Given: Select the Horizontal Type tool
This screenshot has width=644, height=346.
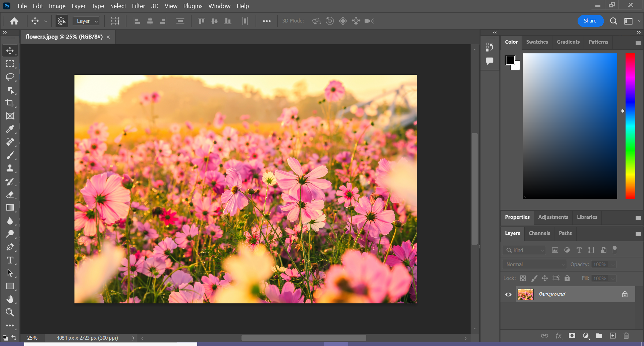Looking at the screenshot, I should (10, 260).
